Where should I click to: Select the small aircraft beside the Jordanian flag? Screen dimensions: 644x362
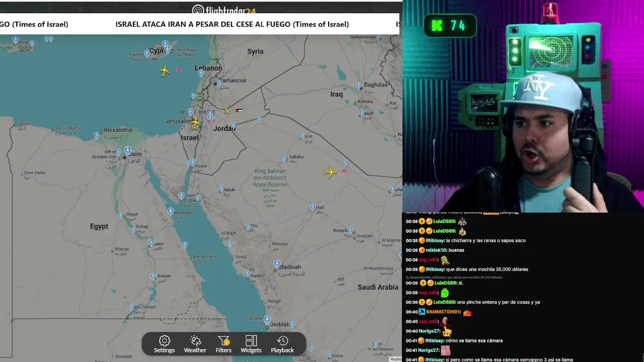pos(227,111)
